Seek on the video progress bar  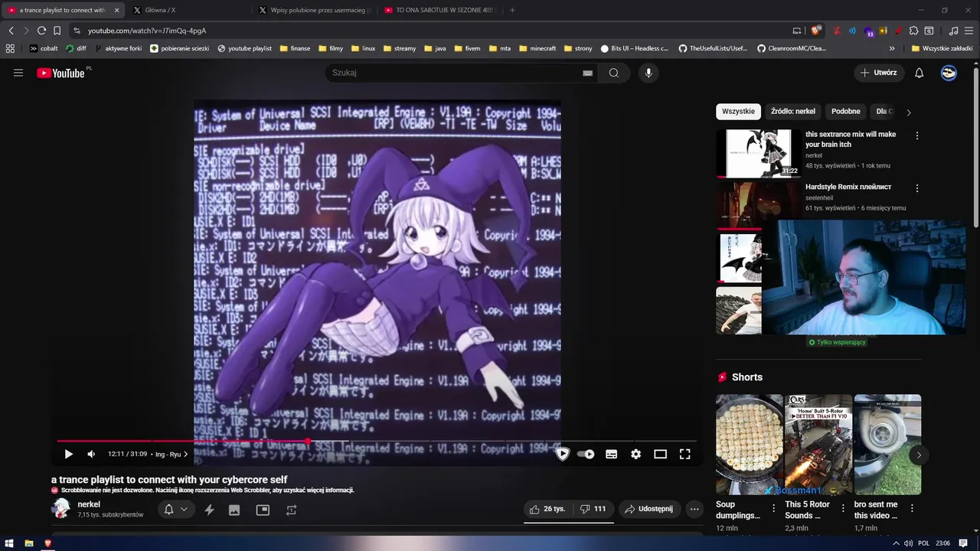click(x=377, y=442)
